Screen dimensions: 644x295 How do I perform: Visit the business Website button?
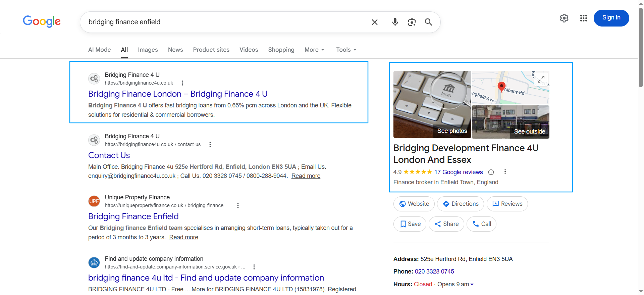click(x=414, y=204)
